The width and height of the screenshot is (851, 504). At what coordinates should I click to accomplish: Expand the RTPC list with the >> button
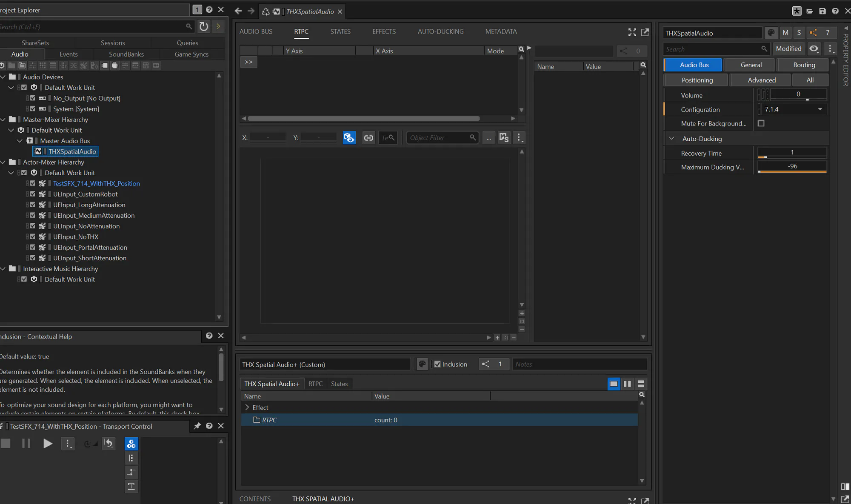pos(248,62)
